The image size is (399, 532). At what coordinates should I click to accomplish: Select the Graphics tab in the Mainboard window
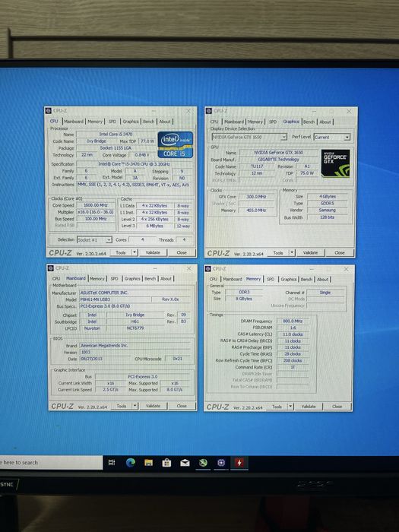click(132, 279)
